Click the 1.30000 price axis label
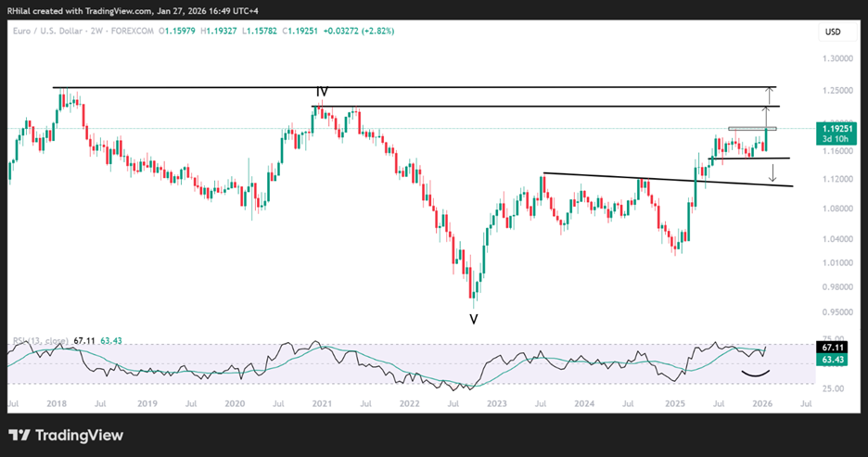 click(x=836, y=58)
